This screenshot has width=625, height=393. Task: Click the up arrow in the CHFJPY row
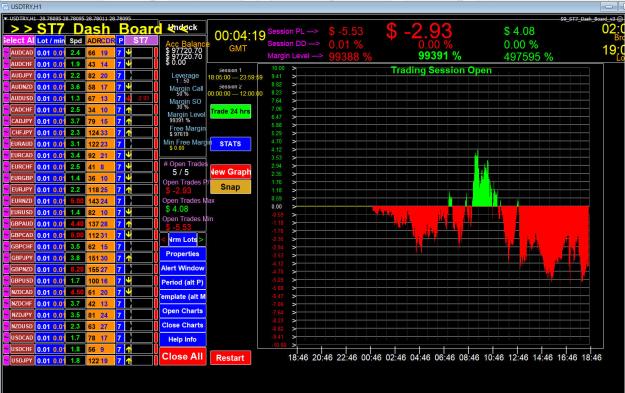[129, 132]
